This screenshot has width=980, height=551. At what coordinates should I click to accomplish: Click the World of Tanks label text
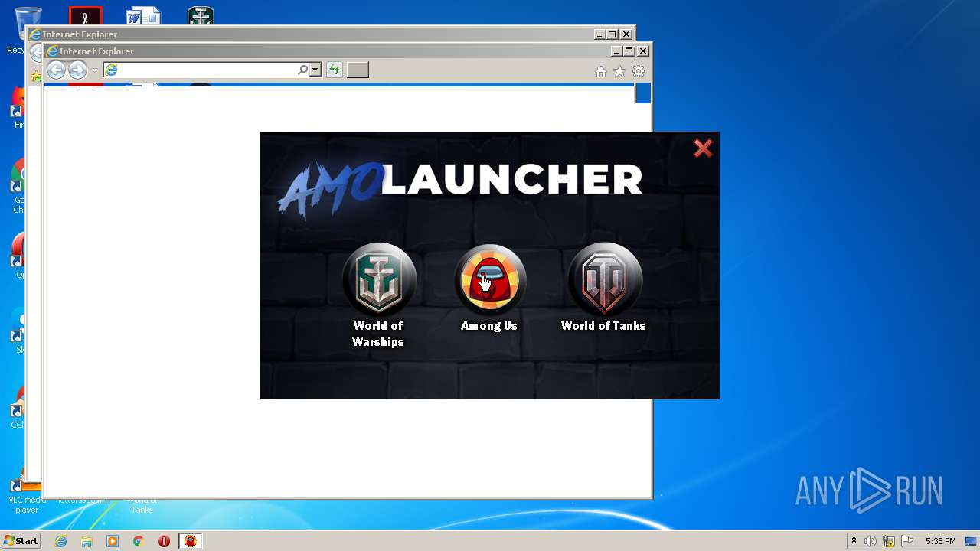coord(603,326)
